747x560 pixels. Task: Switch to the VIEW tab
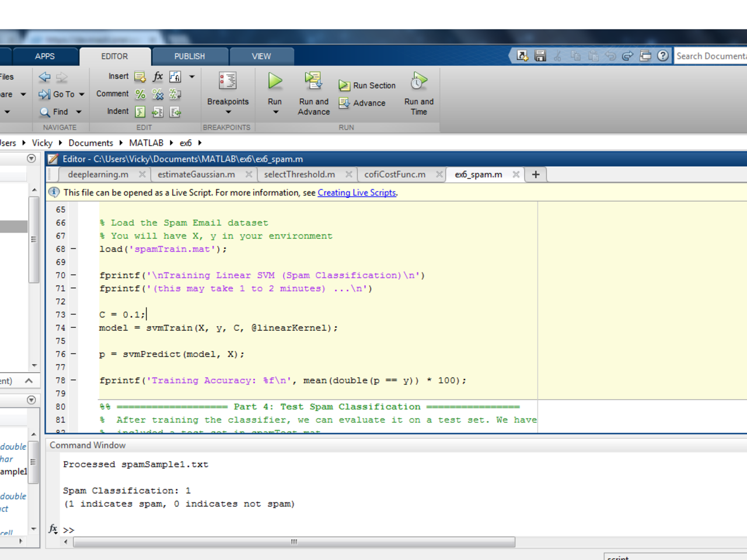tap(261, 57)
